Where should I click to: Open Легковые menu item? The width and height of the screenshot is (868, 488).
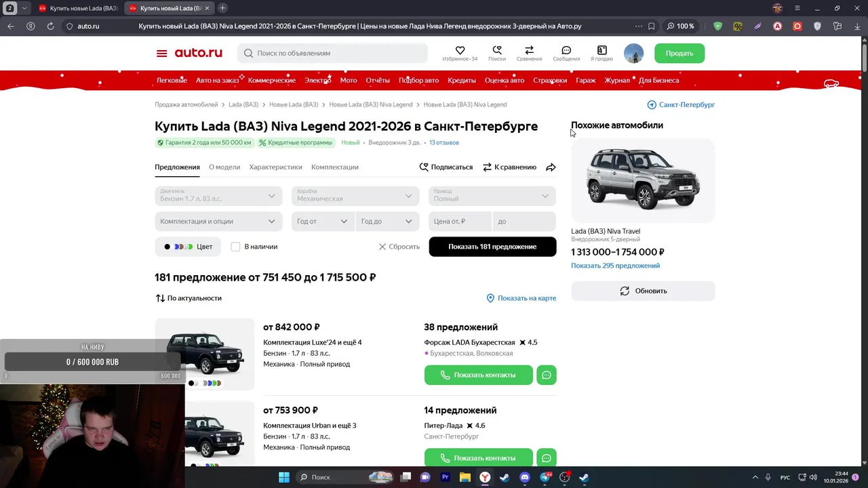click(x=172, y=80)
